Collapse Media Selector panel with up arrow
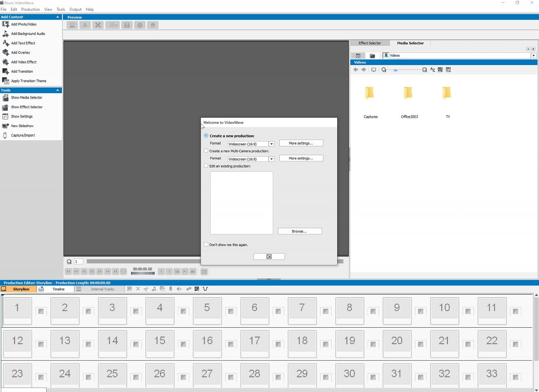This screenshot has height=392, width=539. (x=528, y=49)
